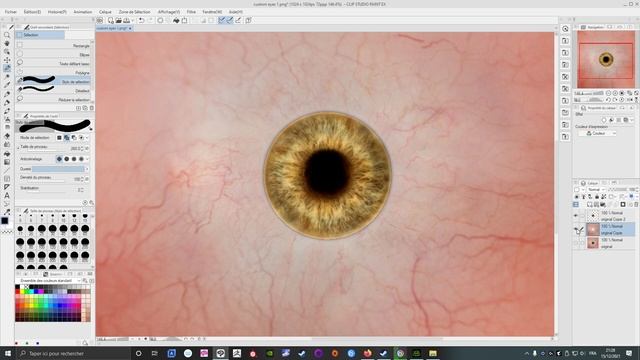The width and height of the screenshot is (640, 360).
Task: Open the Durete hardness dropdown arrow
Action: pos(87,169)
